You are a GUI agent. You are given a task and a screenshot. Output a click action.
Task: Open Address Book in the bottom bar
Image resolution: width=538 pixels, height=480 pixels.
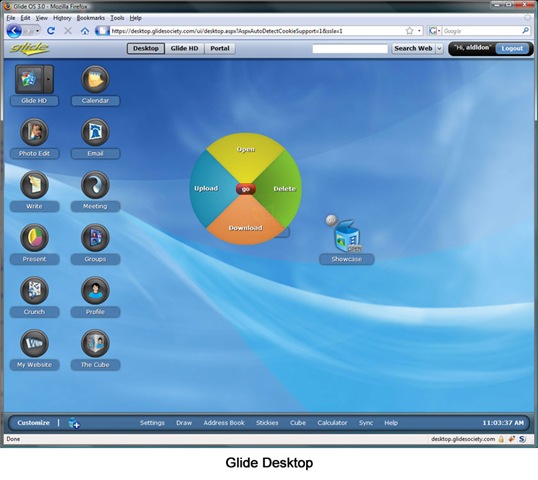point(224,423)
